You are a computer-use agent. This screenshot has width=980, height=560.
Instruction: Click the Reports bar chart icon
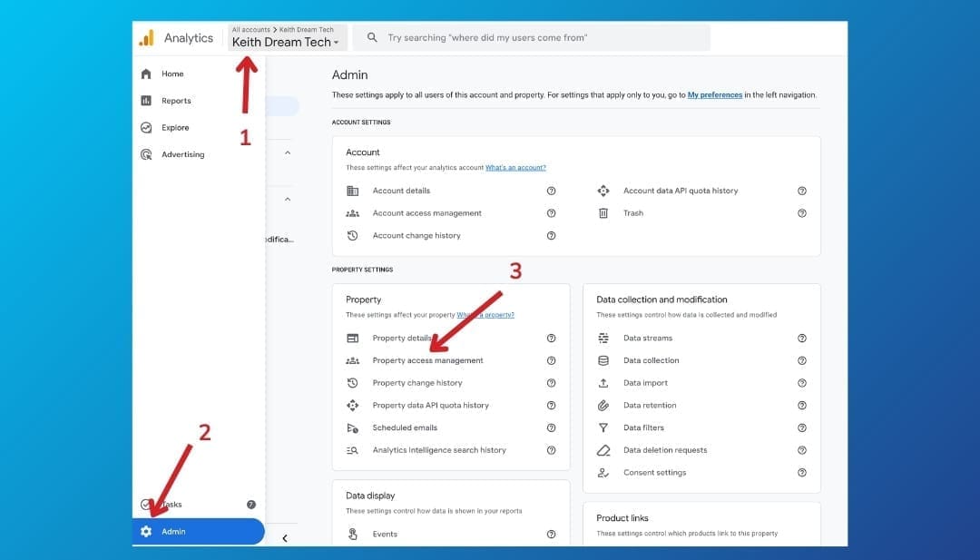point(146,101)
